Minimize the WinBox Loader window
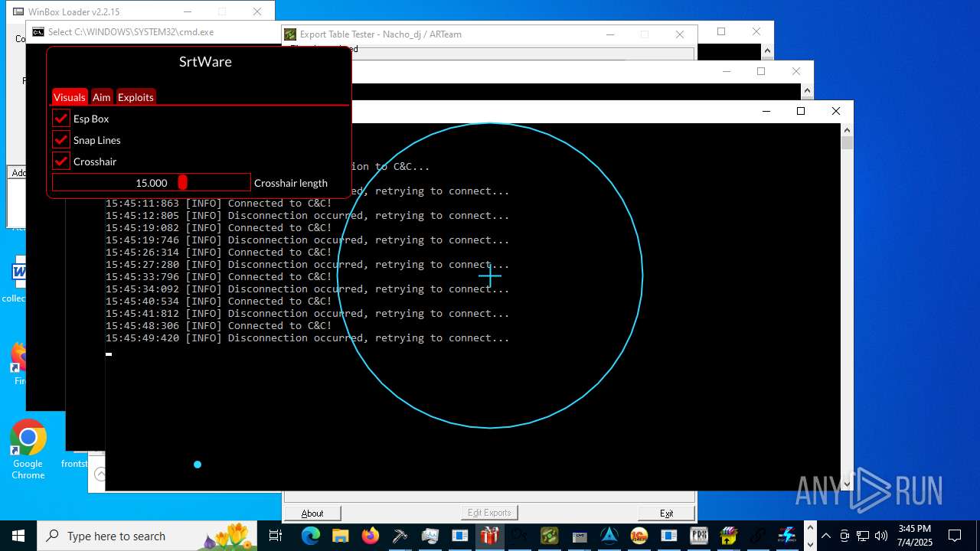Screen dimensions: 980x551 tap(188, 11)
